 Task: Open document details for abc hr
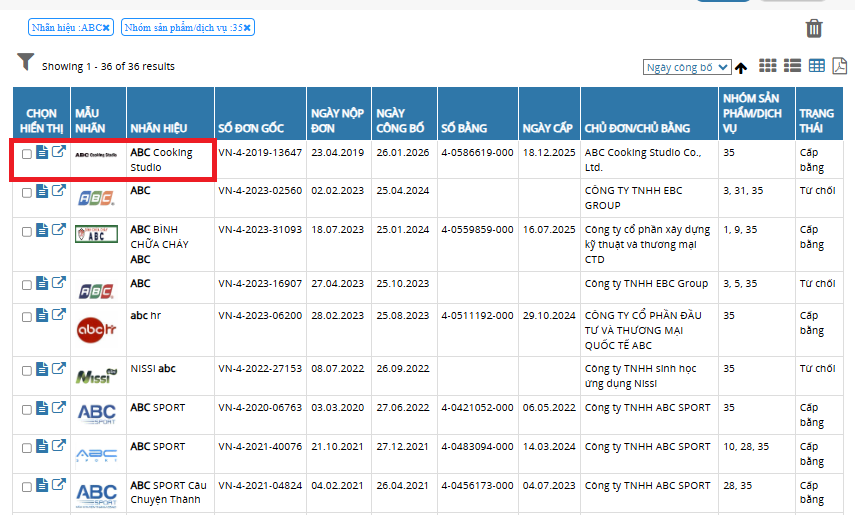click(x=42, y=315)
